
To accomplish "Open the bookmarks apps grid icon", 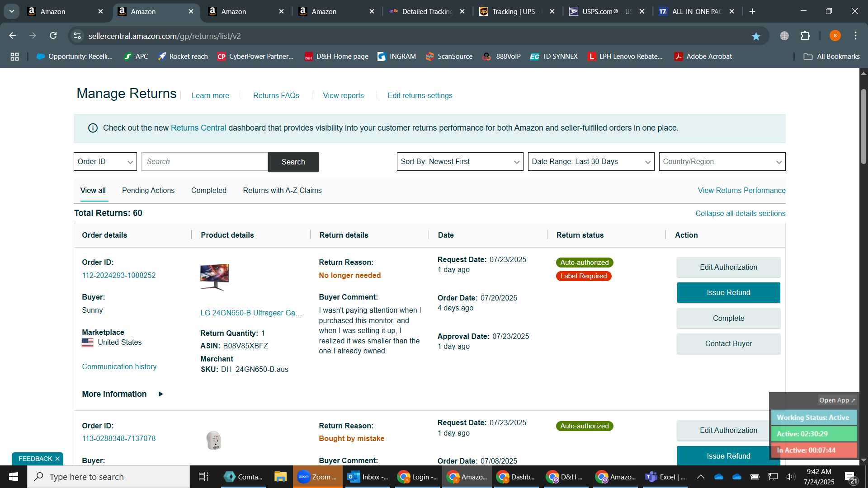I will tap(14, 56).
